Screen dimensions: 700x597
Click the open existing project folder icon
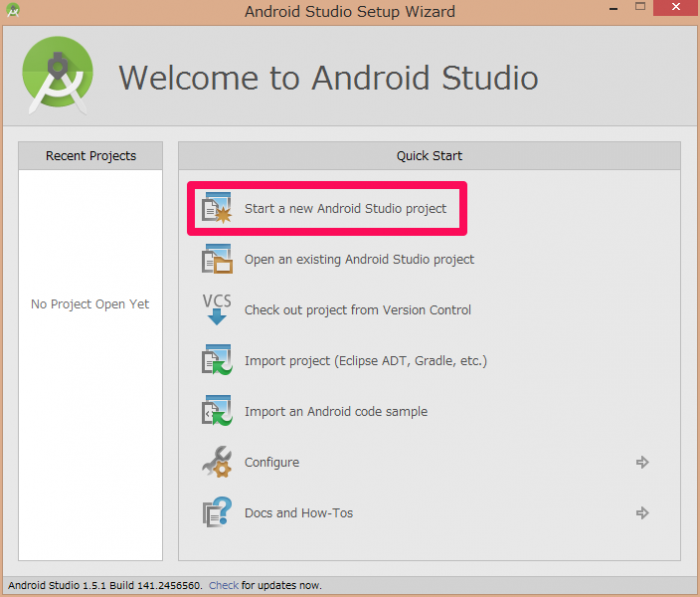click(217, 259)
